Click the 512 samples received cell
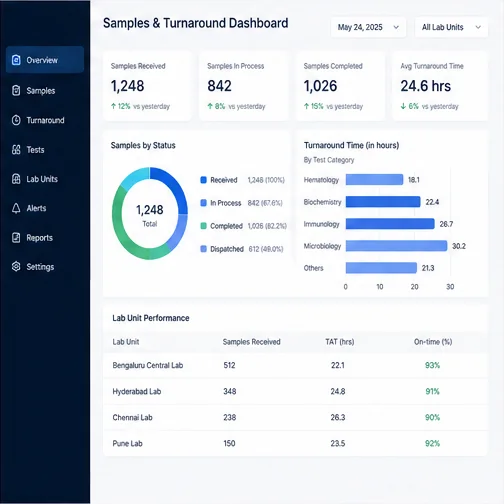This screenshot has width=504, height=504. [229, 365]
